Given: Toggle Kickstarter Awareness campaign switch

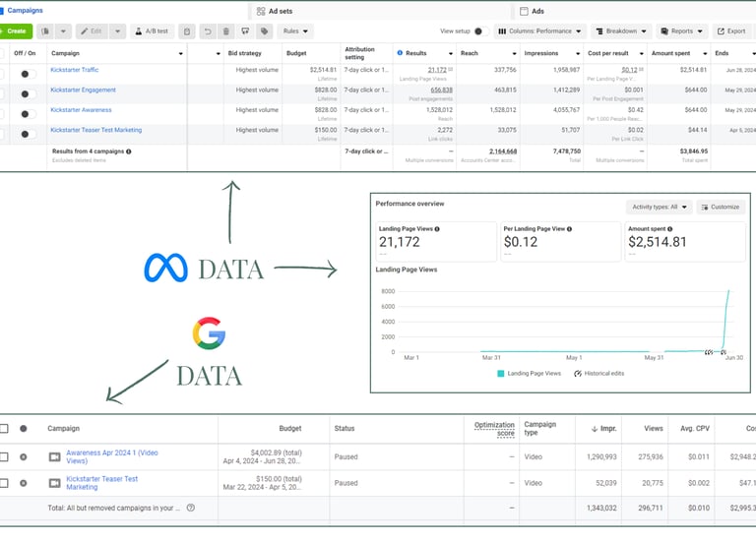Looking at the screenshot, I should coord(28,114).
